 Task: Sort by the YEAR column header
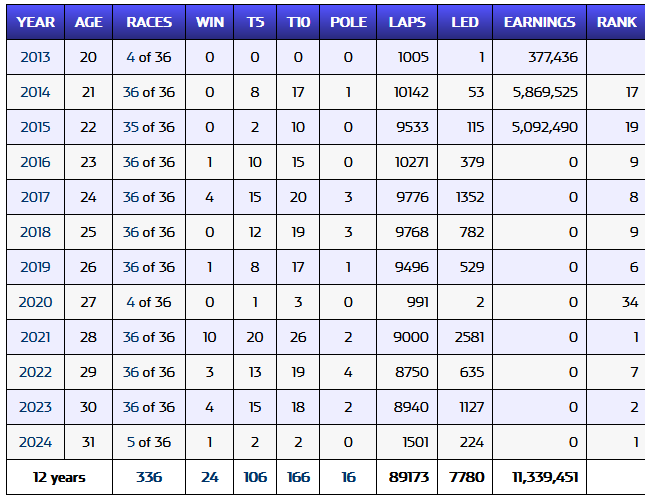pos(36,22)
